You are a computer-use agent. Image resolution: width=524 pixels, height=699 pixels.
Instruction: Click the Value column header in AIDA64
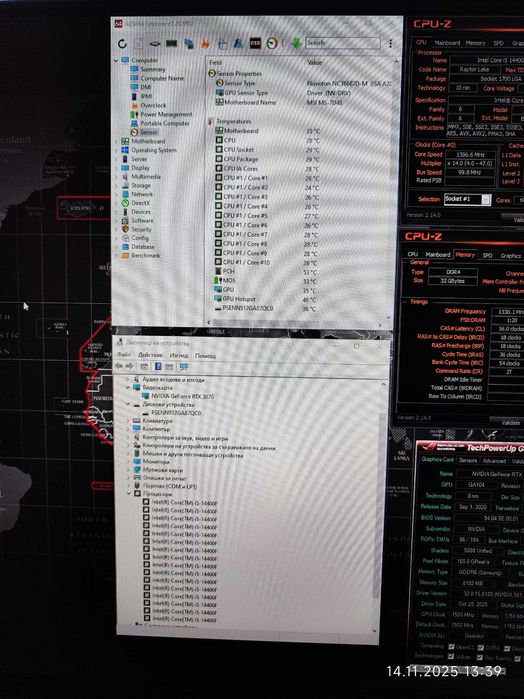click(314, 62)
